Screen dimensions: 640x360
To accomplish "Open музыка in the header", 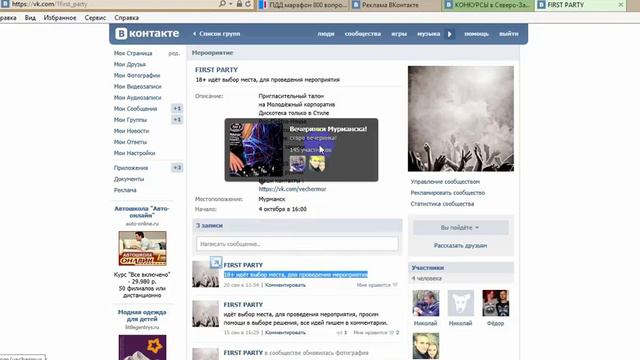I will [428, 34].
